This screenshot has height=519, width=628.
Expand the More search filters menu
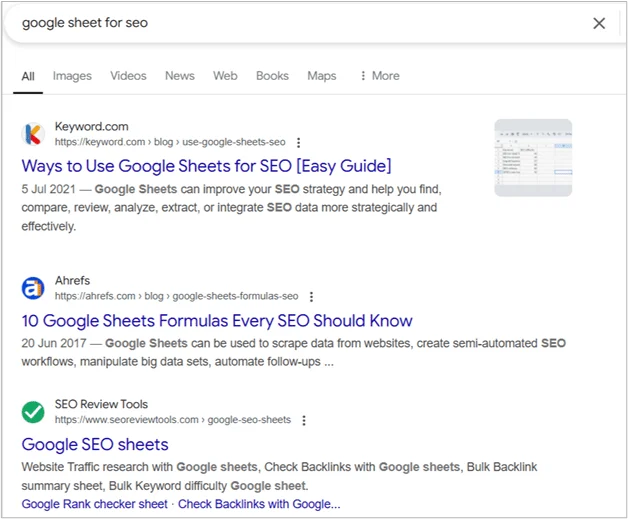click(380, 76)
